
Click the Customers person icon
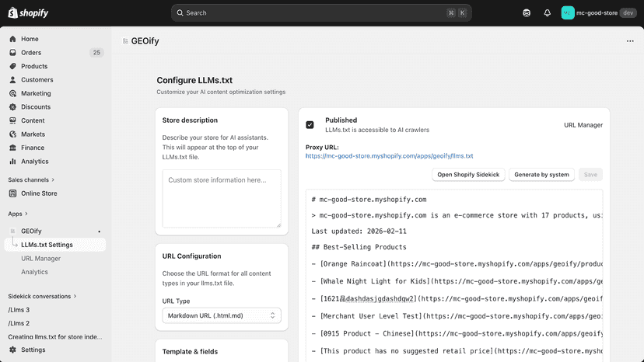(x=12, y=79)
